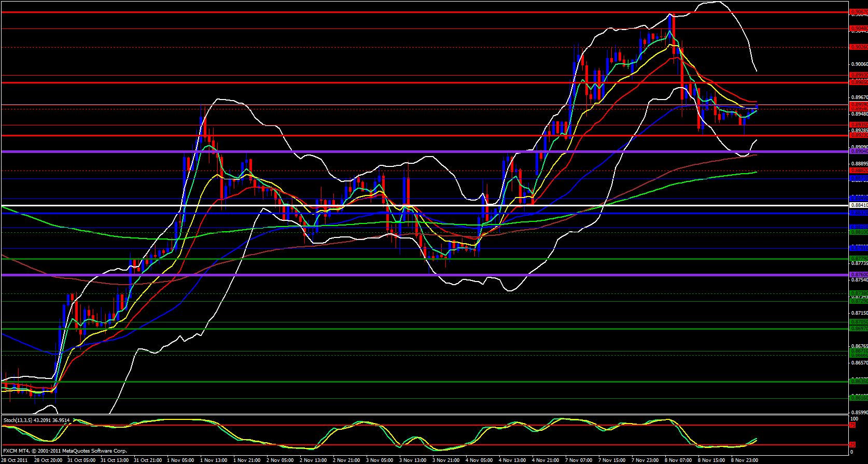This screenshot has height=464, width=868.
Task: Click the 0.9006 price scale value
Action: (859, 64)
